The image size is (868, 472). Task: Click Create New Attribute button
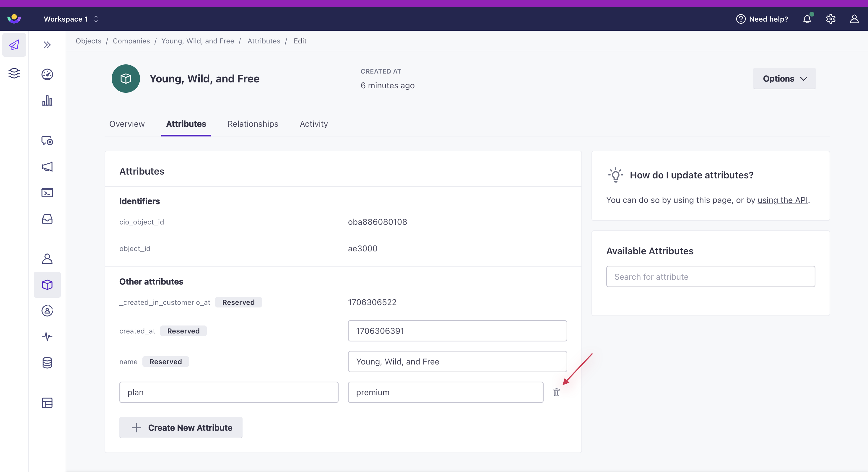coord(181,427)
